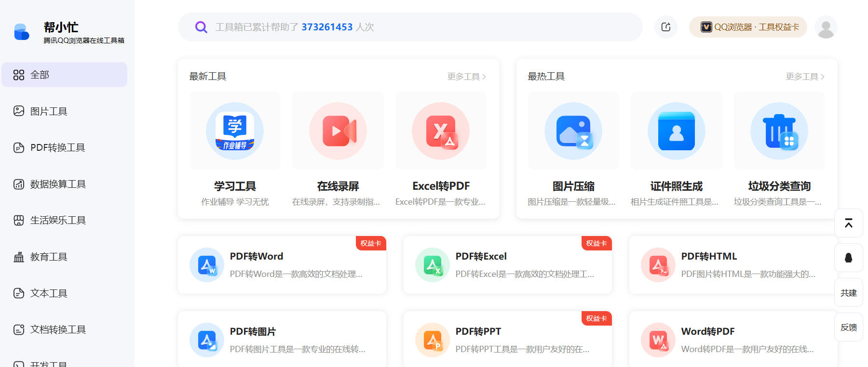Click the PDF转换工具 sidebar icon
Image resolution: width=868 pixels, height=367 pixels.
click(19, 147)
